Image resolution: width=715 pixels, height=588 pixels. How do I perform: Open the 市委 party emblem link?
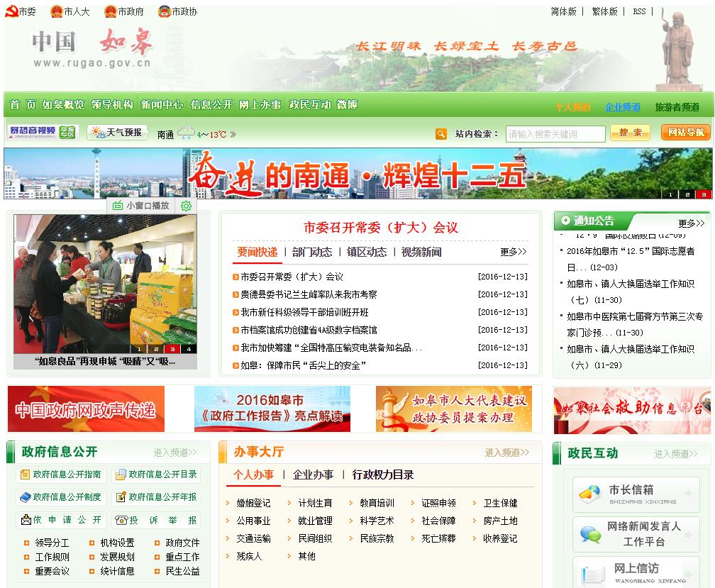21,11
